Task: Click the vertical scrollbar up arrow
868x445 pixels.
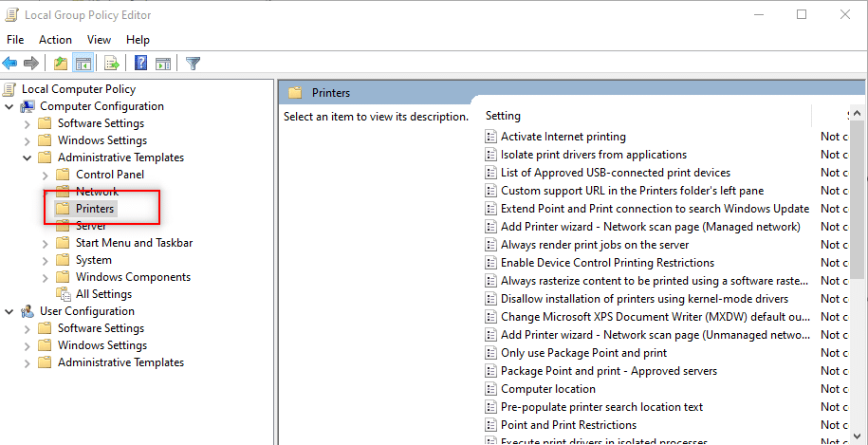Action: [858, 112]
